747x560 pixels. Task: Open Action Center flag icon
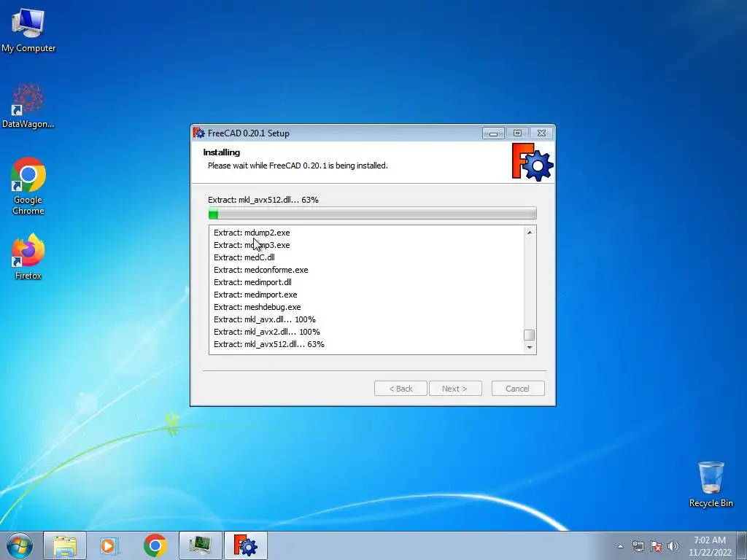656,546
